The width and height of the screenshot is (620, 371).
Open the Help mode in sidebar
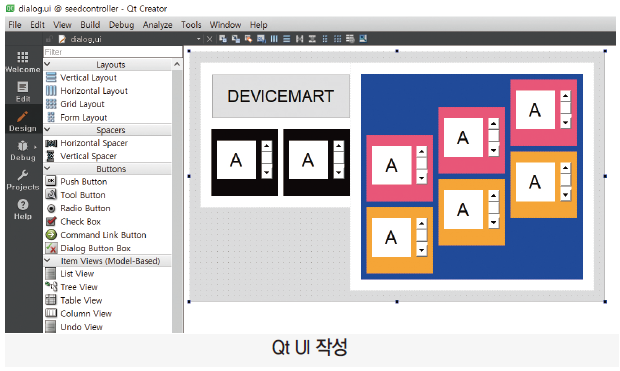(23, 209)
